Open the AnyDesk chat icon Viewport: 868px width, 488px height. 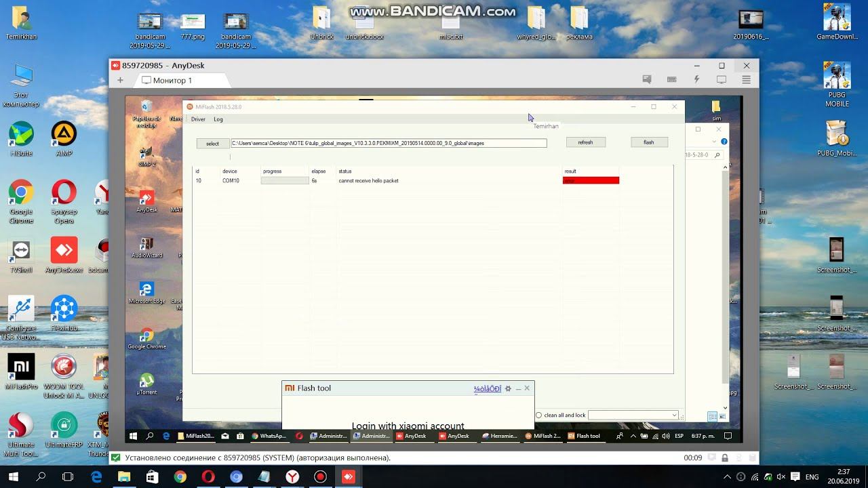[x=647, y=79]
